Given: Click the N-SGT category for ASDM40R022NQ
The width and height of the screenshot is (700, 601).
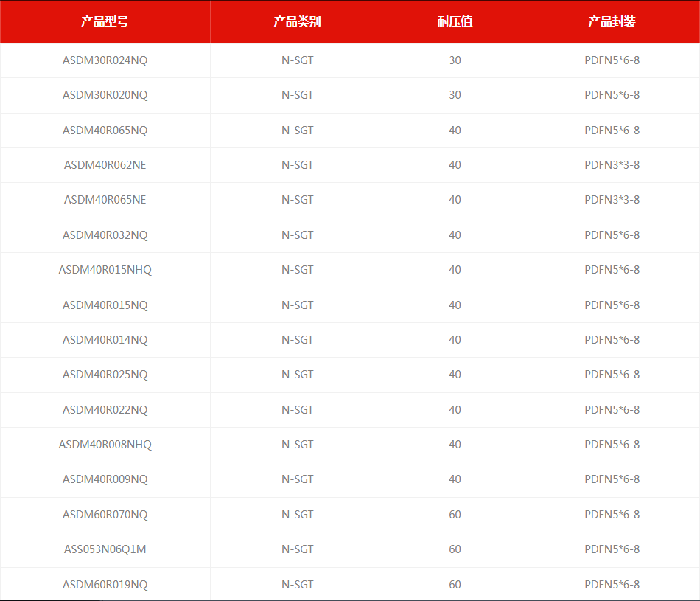Looking at the screenshot, I should coord(297,410).
